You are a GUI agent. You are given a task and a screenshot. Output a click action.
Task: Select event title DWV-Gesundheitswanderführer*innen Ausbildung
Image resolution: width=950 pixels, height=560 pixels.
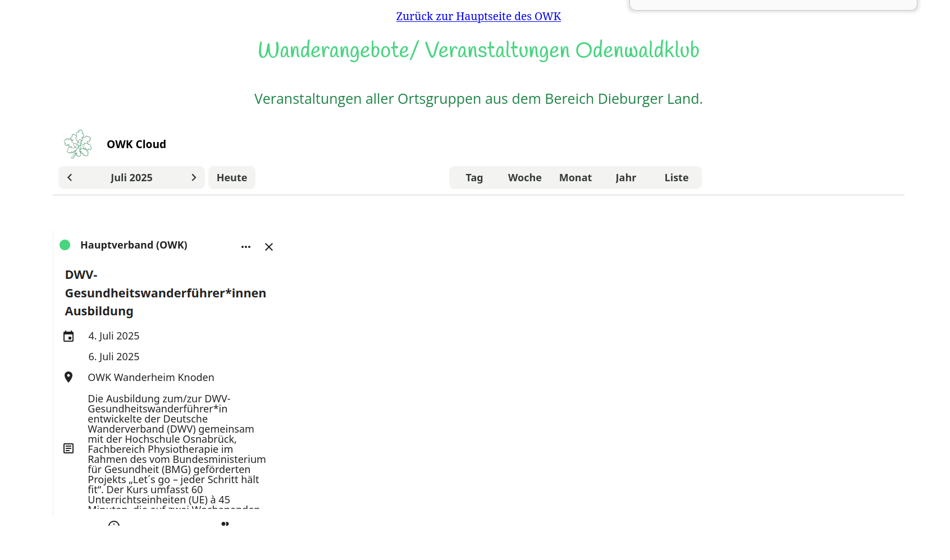pyautogui.click(x=166, y=293)
